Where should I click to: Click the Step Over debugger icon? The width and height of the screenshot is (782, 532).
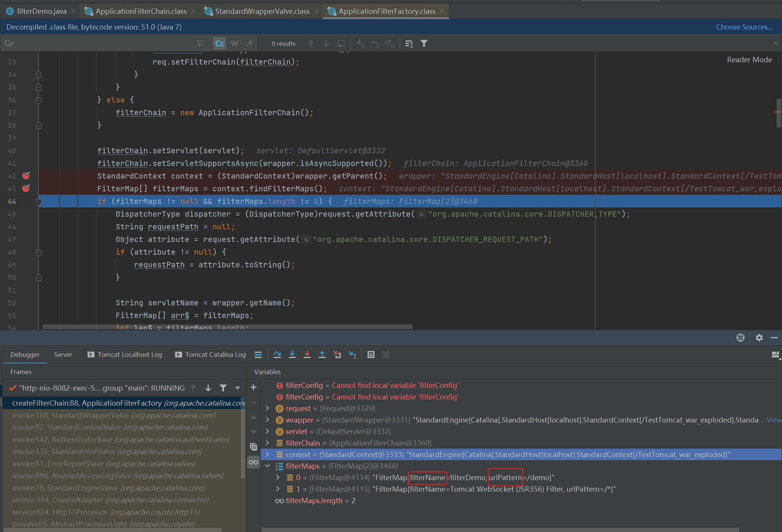coord(277,355)
